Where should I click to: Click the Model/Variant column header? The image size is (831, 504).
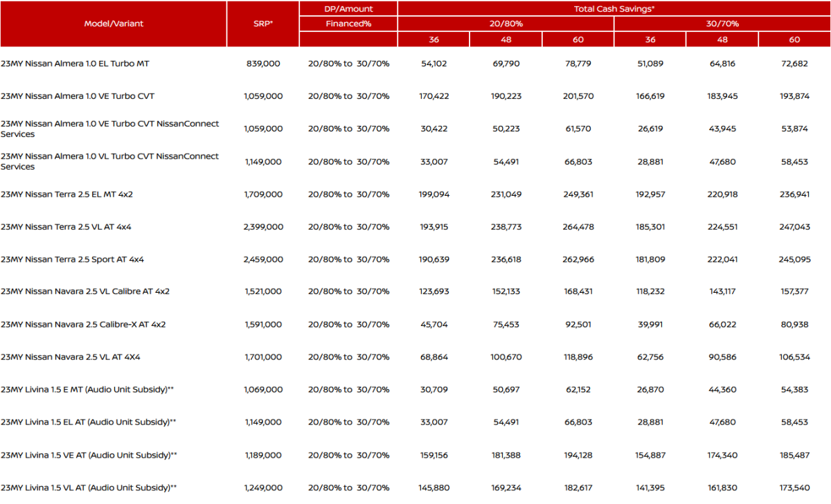tap(114, 24)
